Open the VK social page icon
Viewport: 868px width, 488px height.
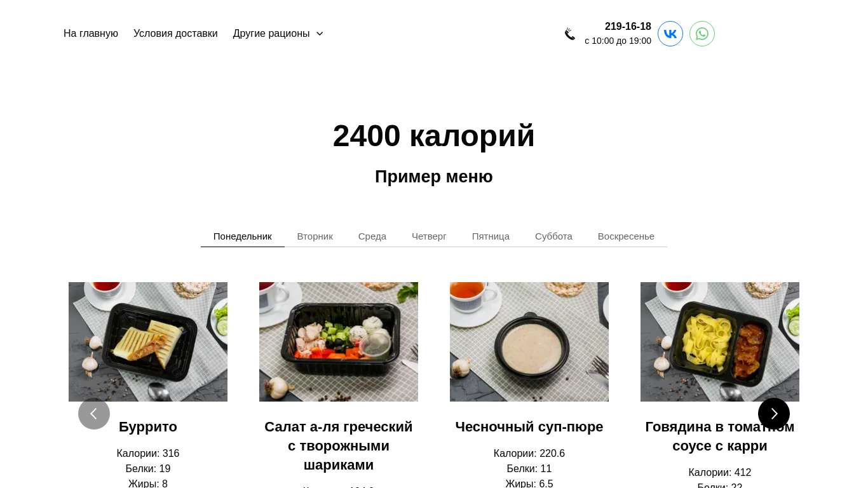point(670,34)
